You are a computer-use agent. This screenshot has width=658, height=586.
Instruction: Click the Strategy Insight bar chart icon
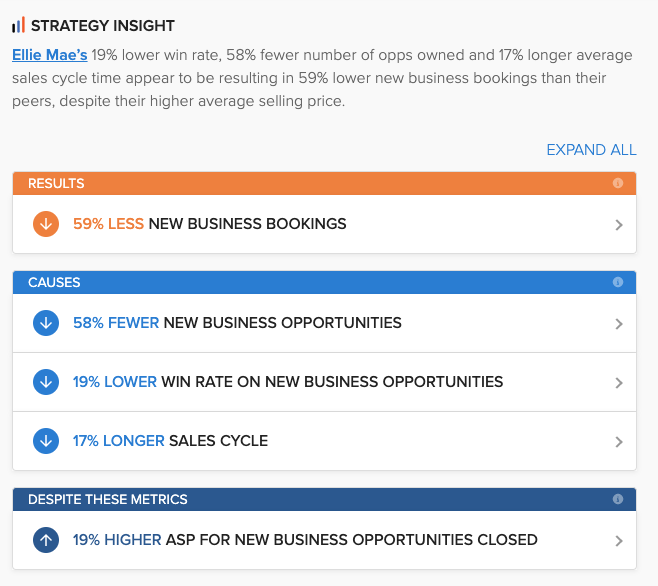click(18, 25)
